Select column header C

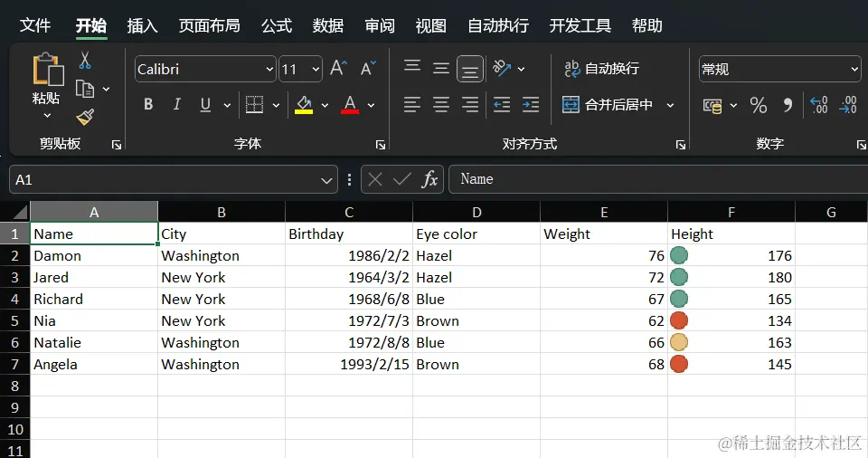[x=349, y=212]
